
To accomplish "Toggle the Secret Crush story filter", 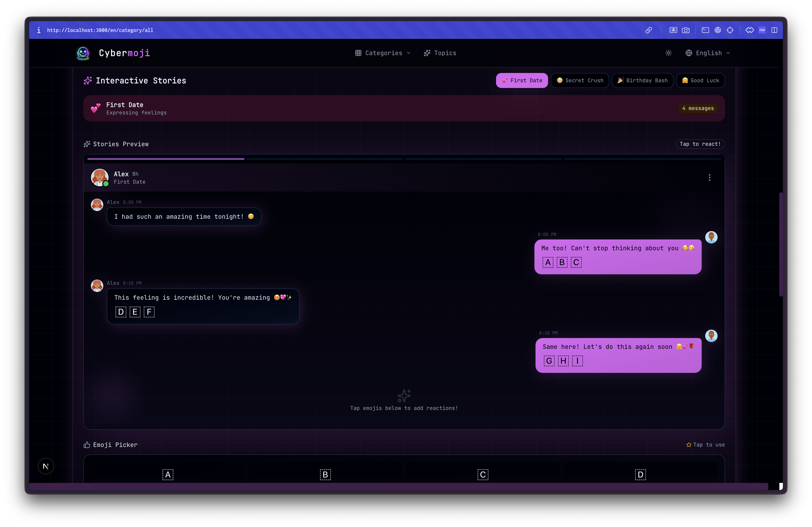I will [580, 80].
